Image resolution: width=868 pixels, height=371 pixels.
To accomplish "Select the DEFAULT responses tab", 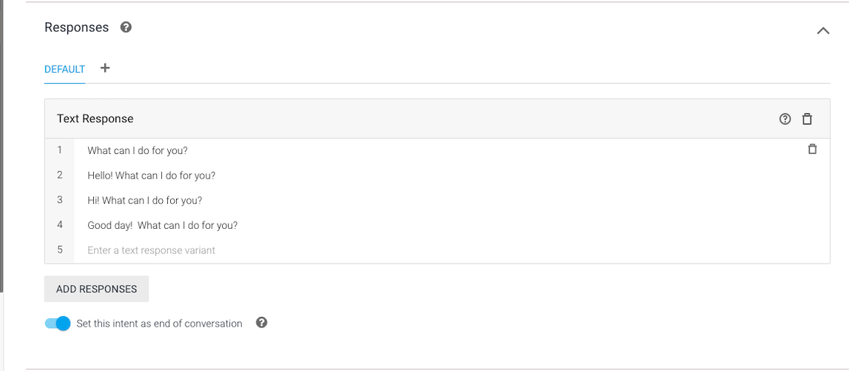I will 65,69.
